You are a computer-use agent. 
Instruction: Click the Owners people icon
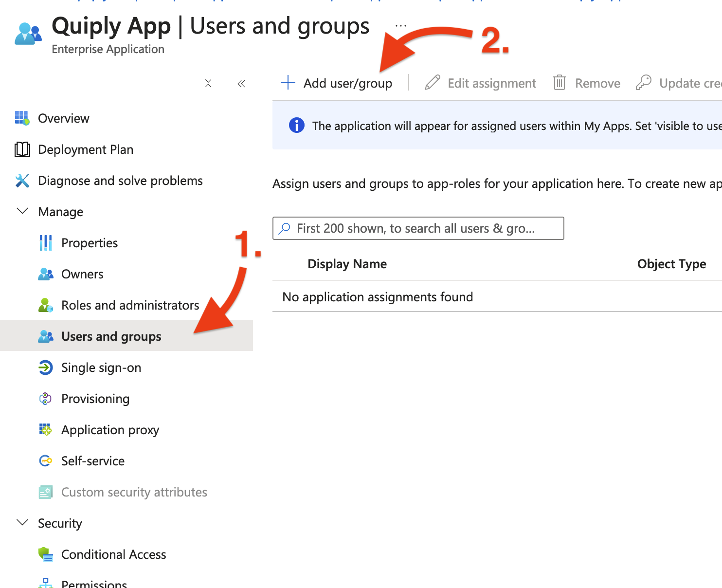(x=46, y=274)
